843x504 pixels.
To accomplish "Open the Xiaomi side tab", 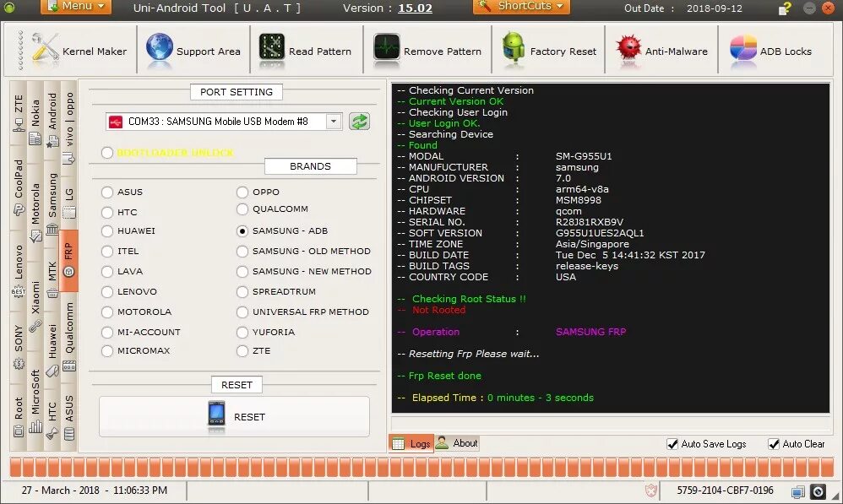I will [x=35, y=306].
